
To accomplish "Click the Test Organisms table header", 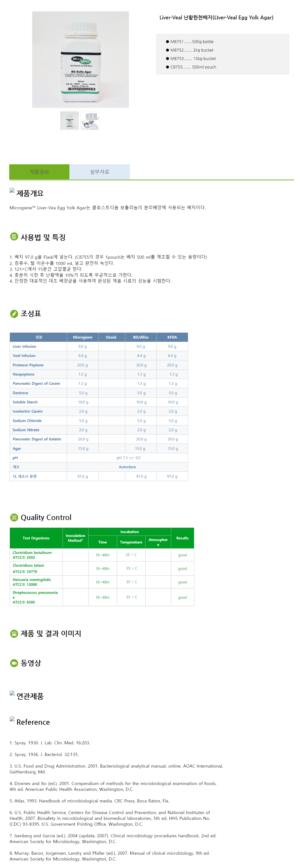I will pos(36,538).
